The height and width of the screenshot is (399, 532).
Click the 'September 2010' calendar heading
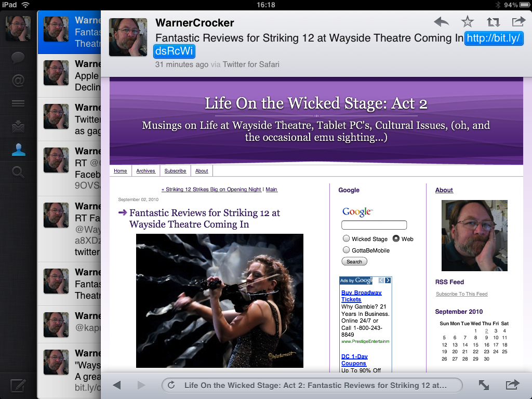[x=459, y=312]
